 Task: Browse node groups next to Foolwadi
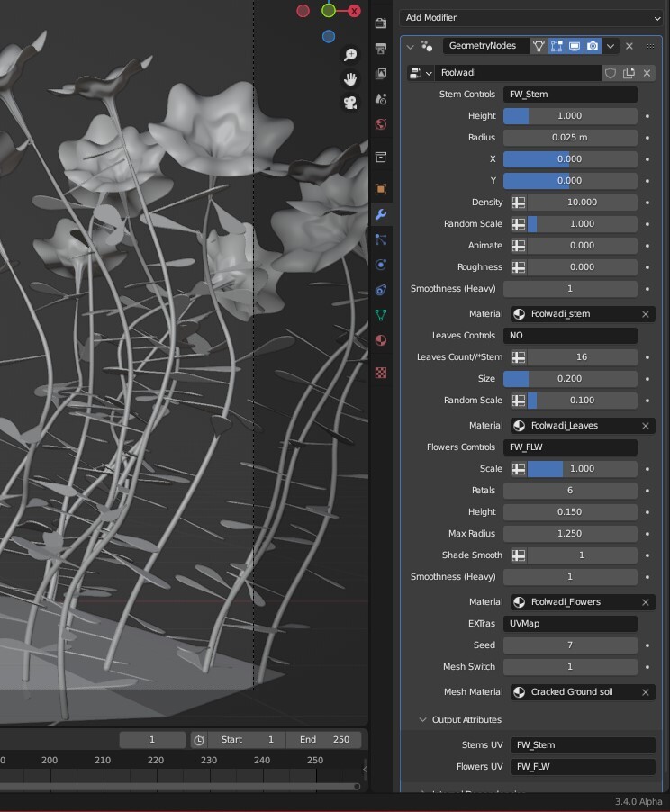coord(421,73)
